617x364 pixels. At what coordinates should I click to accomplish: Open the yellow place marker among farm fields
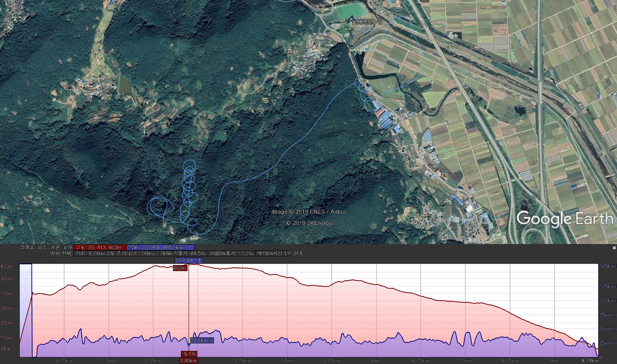pos(483,6)
